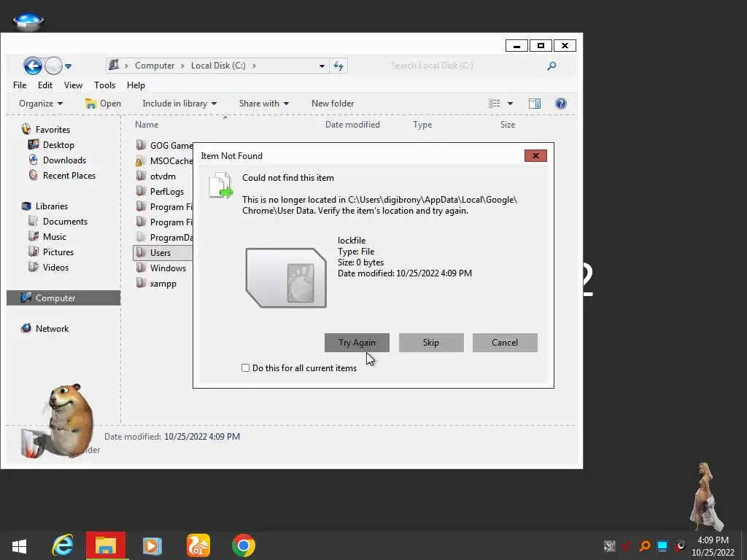Select the otvdm folder
This screenshot has width=747, height=560.
[156, 176]
